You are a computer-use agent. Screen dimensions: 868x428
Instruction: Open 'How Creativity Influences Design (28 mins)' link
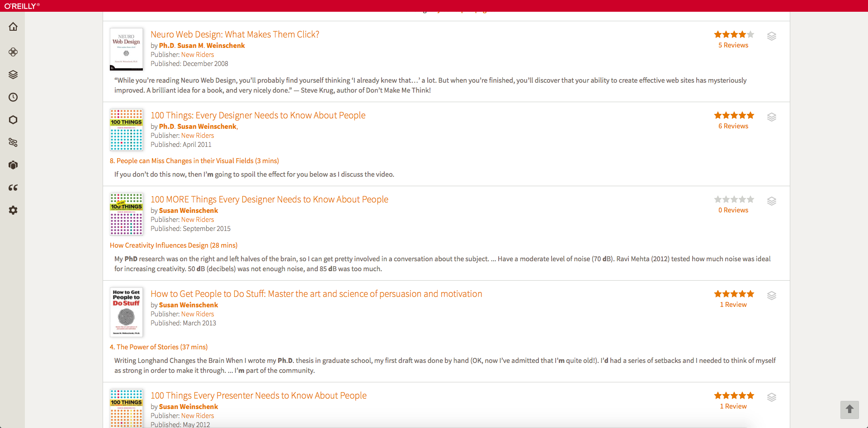pos(173,245)
